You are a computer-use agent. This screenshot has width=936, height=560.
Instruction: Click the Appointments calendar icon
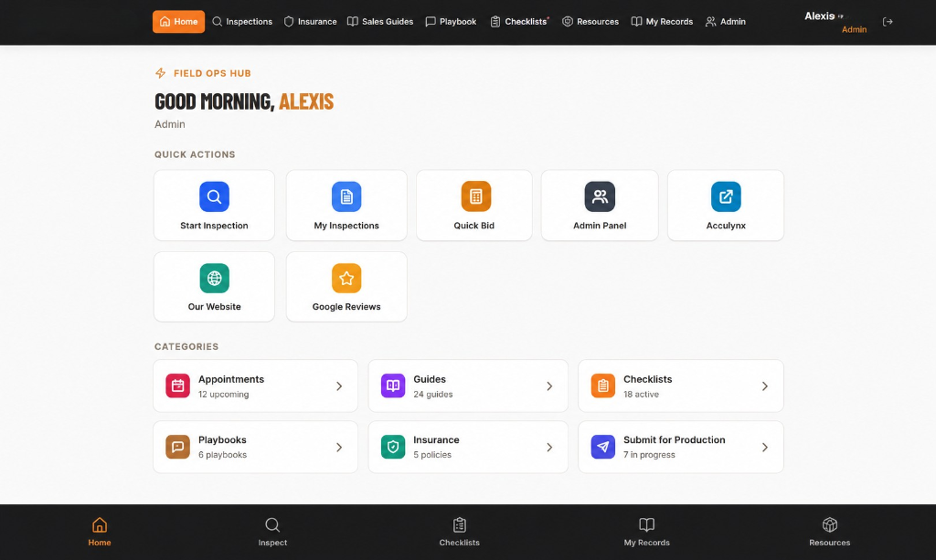click(x=178, y=386)
